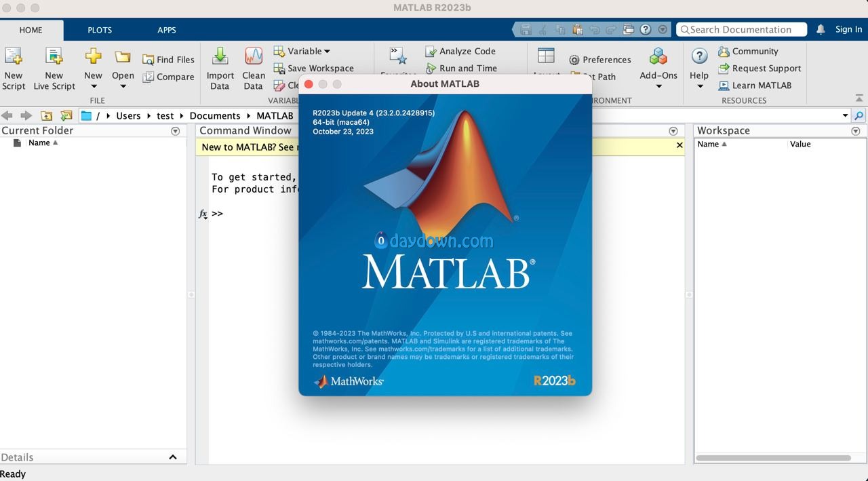Click Request Support
Screen dimensions: 868x481
click(759, 68)
